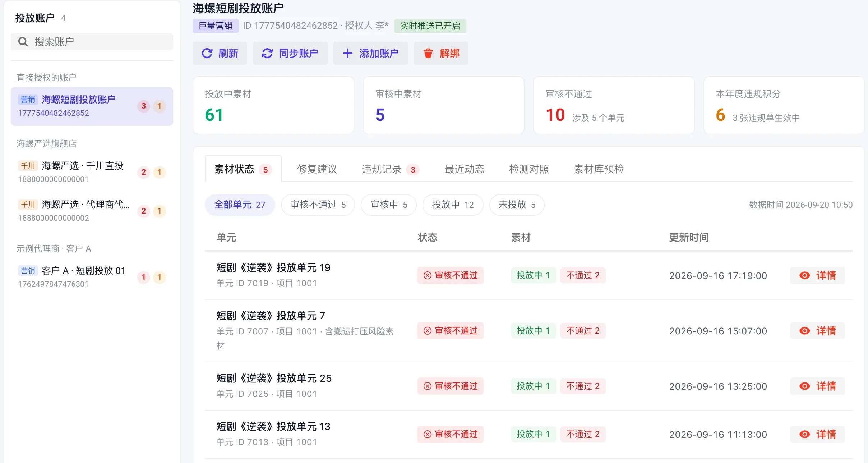Image resolution: width=868 pixels, height=463 pixels.
Task: Click timestamp 2026-09-16 17:19:00
Action: click(718, 276)
